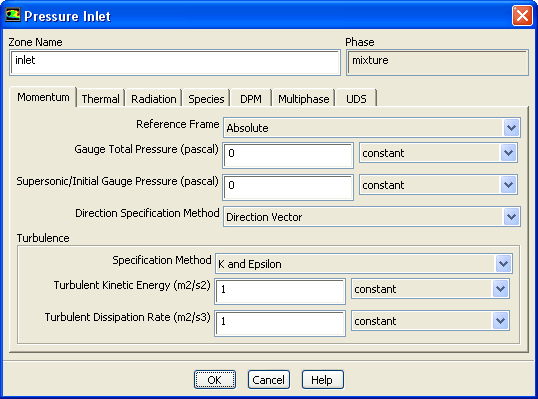Viewport: 538px width, 399px height.
Task: Click the Zone Name label
Action: coord(35,42)
